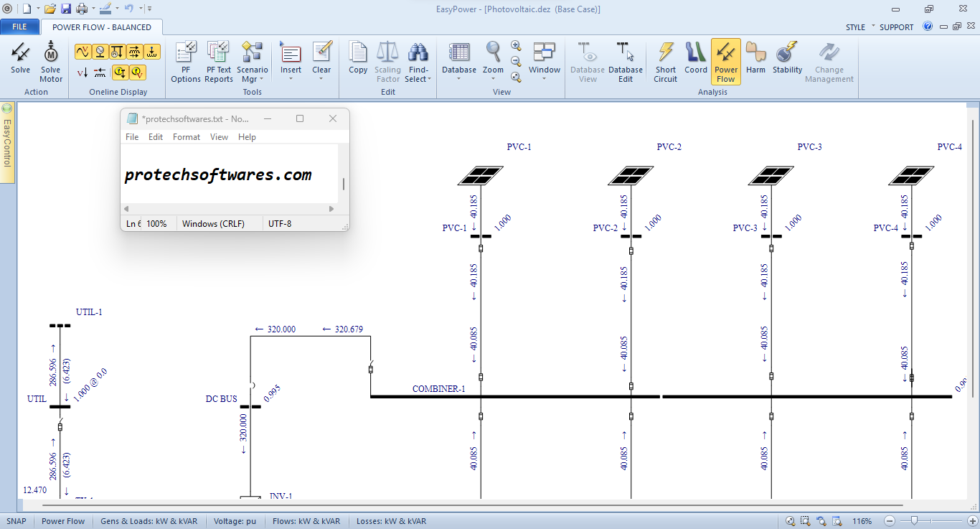980x529 pixels.
Task: Open the Window dropdown
Action: [545, 62]
